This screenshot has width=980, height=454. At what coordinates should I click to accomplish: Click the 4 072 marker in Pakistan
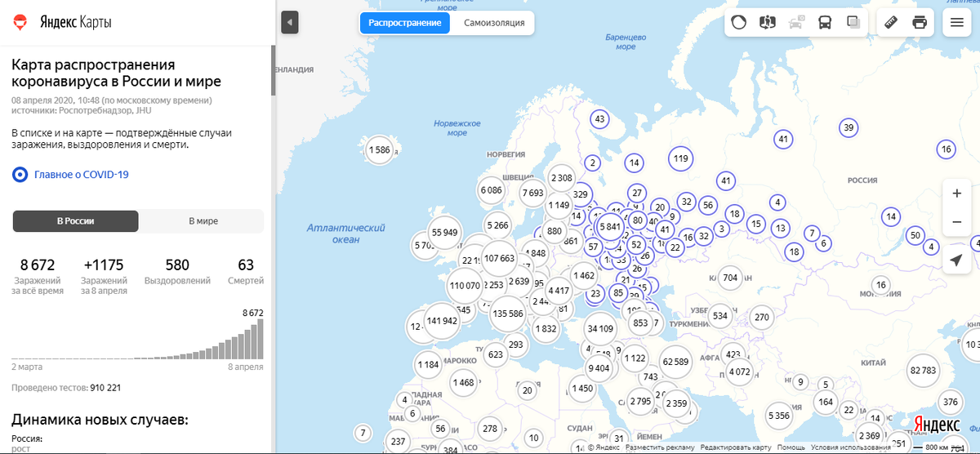[739, 372]
